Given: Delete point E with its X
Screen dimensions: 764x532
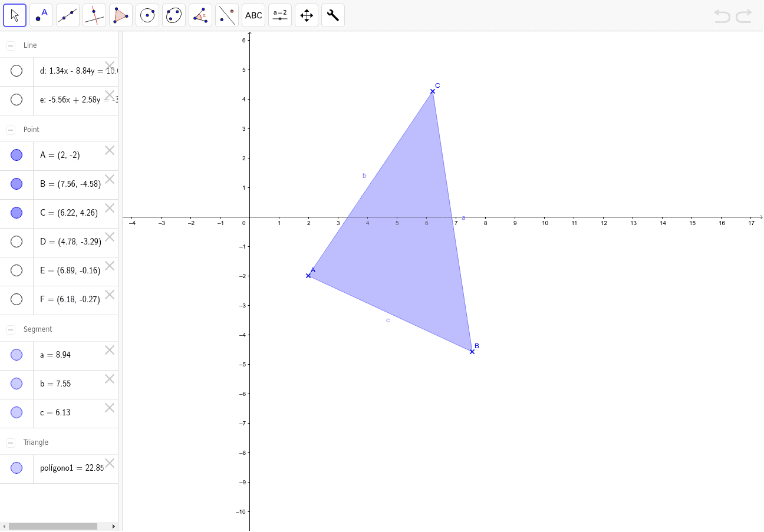Looking at the screenshot, I should coord(110,265).
